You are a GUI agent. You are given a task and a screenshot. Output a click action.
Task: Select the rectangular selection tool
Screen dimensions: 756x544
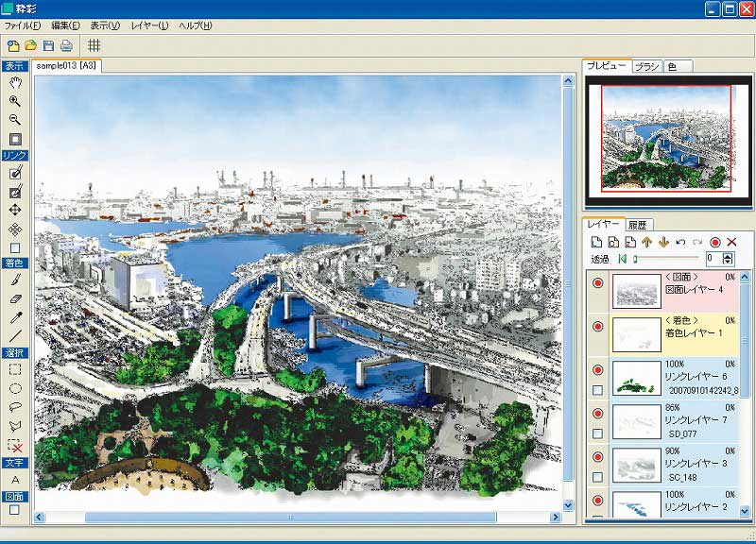point(14,369)
